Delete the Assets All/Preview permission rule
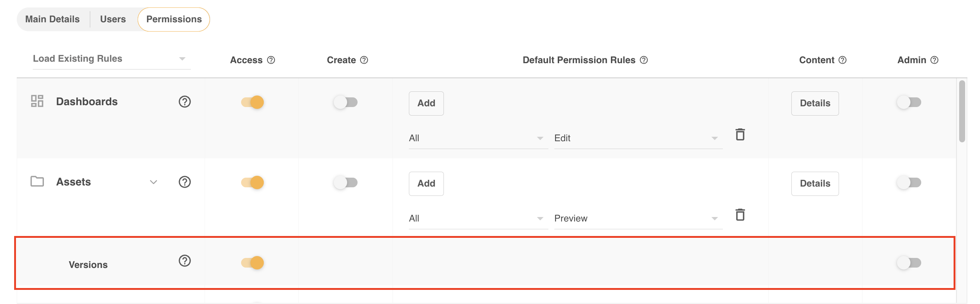This screenshot has height=304, width=980. tap(740, 215)
